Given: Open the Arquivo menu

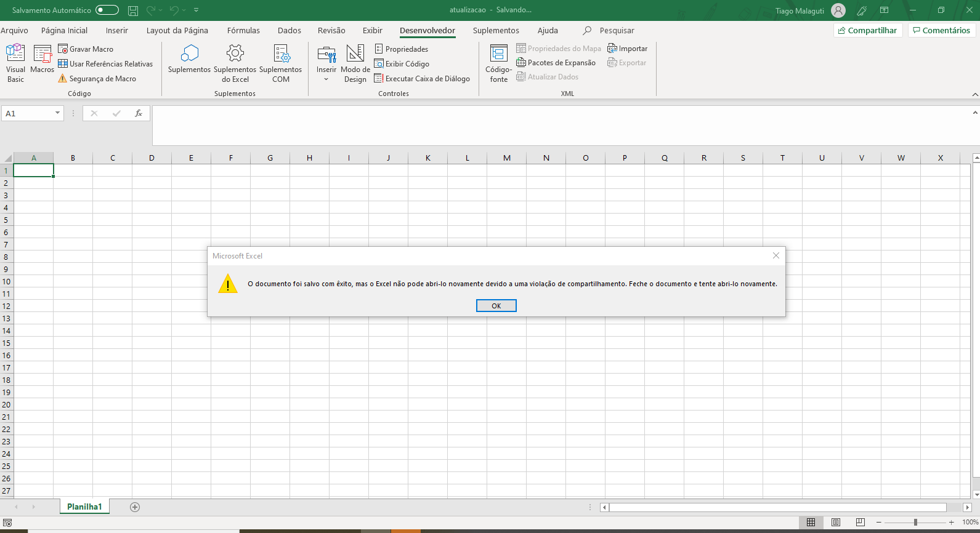Looking at the screenshot, I should [x=14, y=30].
